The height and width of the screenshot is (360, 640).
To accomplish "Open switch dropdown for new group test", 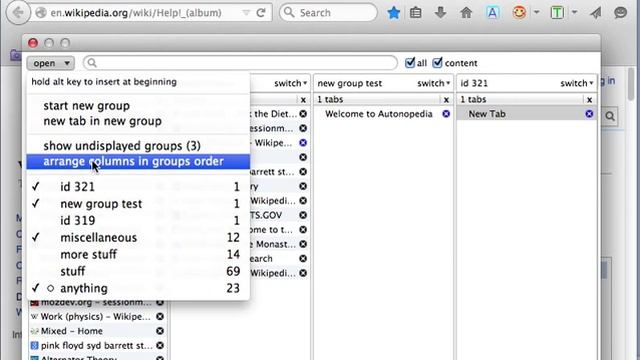I will 433,83.
